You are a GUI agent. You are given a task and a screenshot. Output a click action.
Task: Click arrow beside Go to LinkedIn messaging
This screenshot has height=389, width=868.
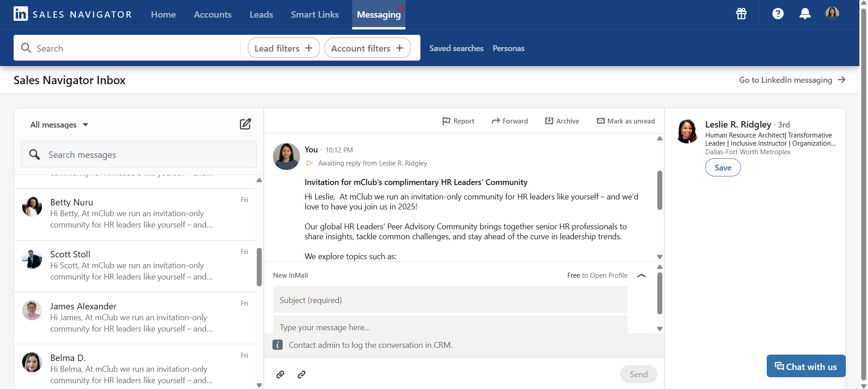coord(841,80)
